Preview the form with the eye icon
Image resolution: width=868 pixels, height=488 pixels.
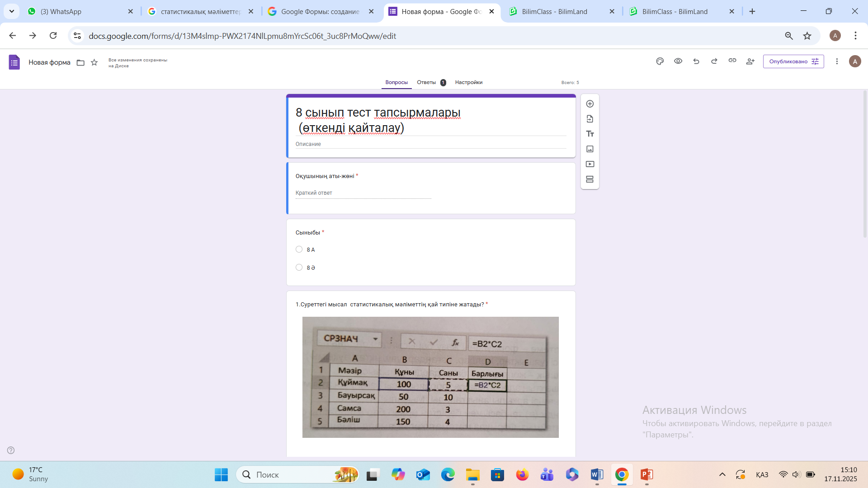(x=678, y=61)
